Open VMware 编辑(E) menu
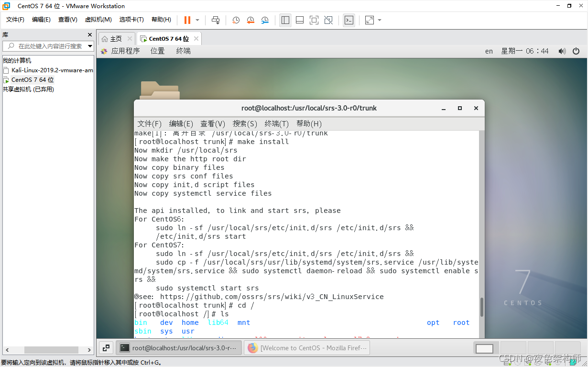Image resolution: width=588 pixels, height=367 pixels. 41,20
